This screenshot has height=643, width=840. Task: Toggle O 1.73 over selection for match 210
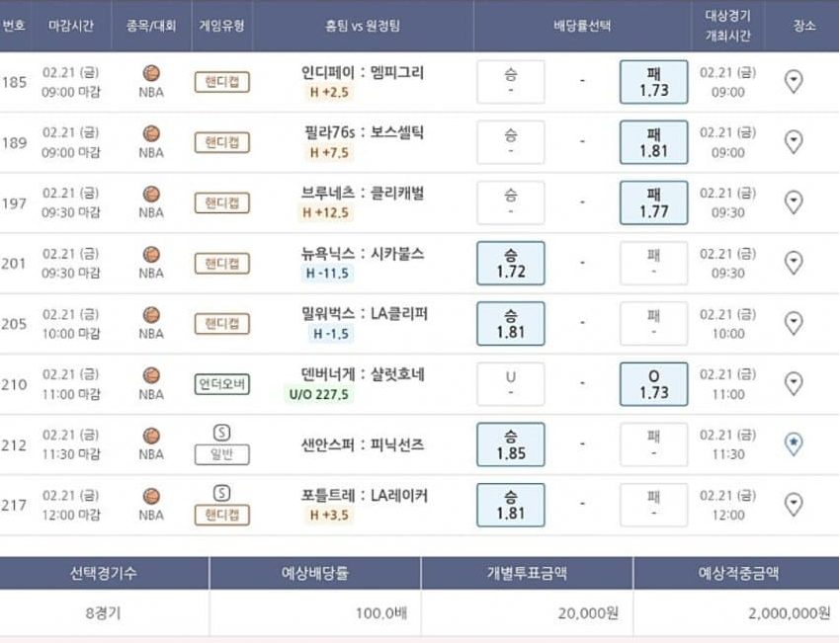653,384
